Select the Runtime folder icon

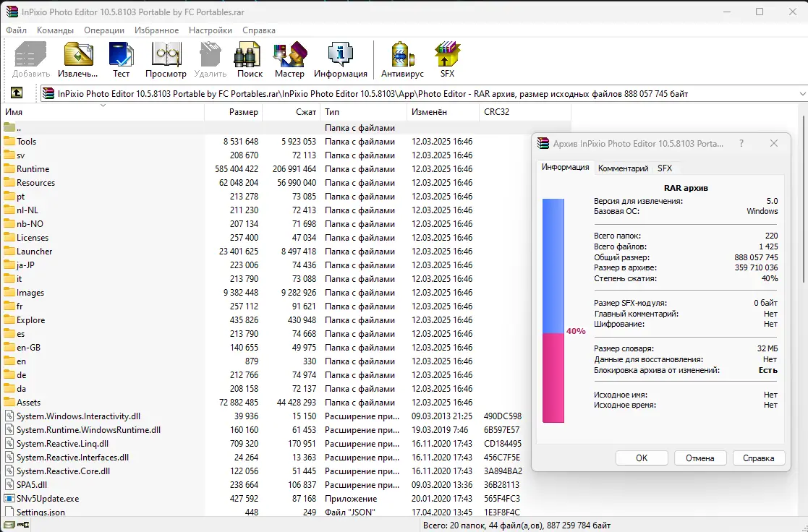click(x=9, y=169)
